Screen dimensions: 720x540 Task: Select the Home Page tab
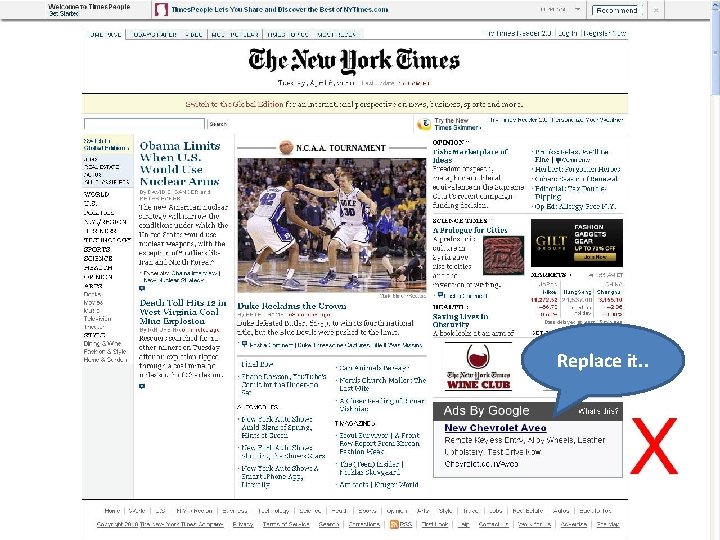point(106,34)
